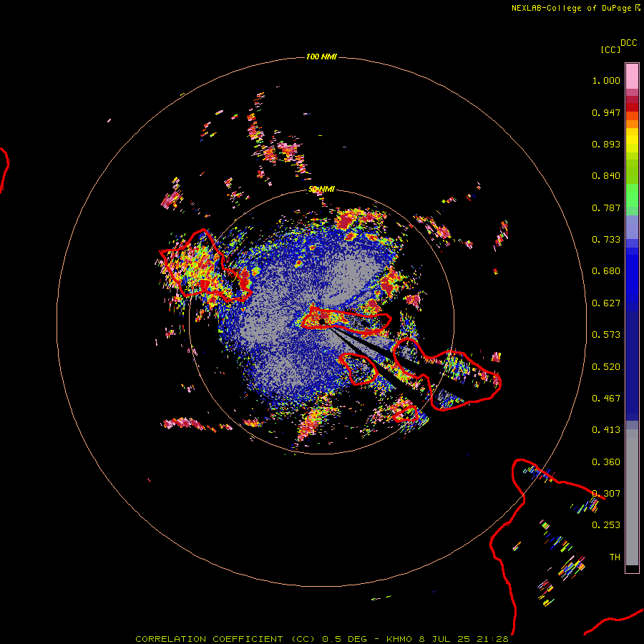Click the TH threshold label on the scale
This screenshot has height=644, width=644.
point(615,557)
